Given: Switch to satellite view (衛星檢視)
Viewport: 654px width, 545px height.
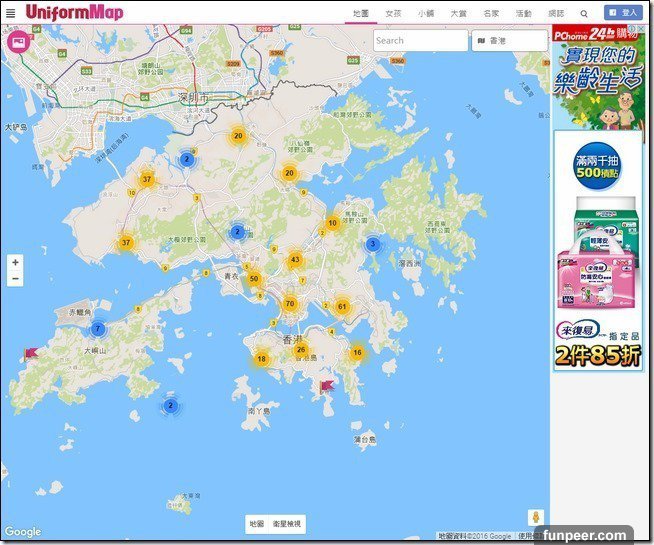Looking at the screenshot, I should [288, 524].
